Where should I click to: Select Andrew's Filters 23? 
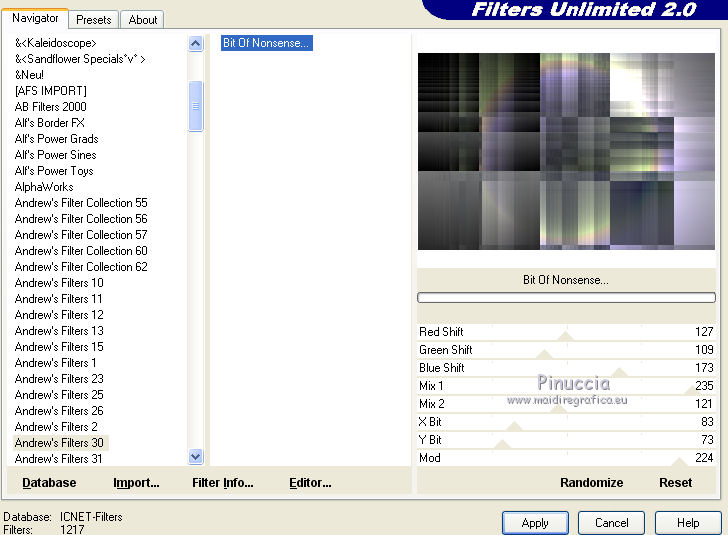coord(59,378)
